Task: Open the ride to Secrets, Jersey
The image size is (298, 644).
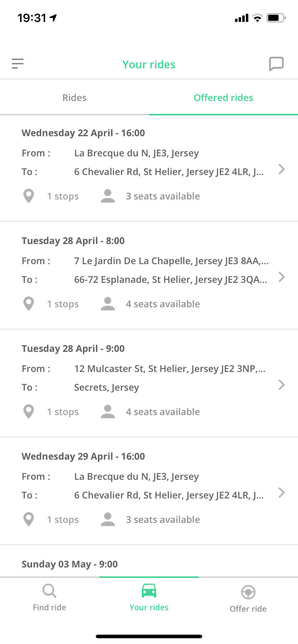Action: tap(149, 383)
